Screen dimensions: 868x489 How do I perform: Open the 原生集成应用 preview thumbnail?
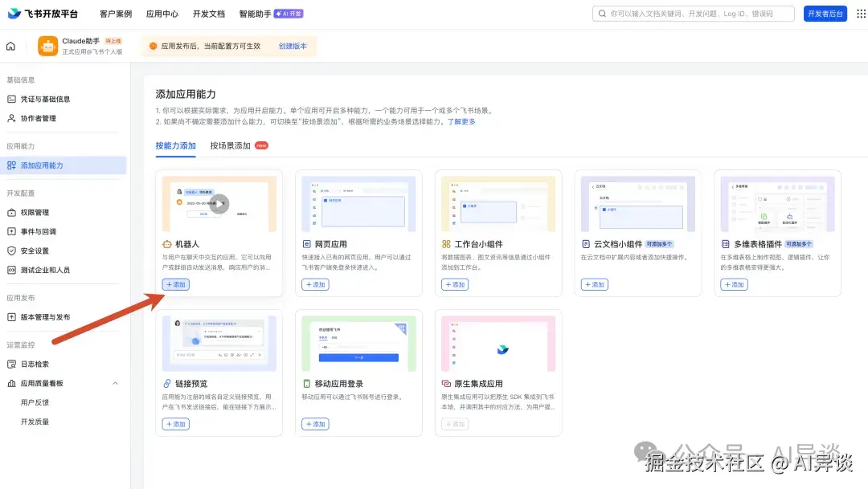click(498, 343)
